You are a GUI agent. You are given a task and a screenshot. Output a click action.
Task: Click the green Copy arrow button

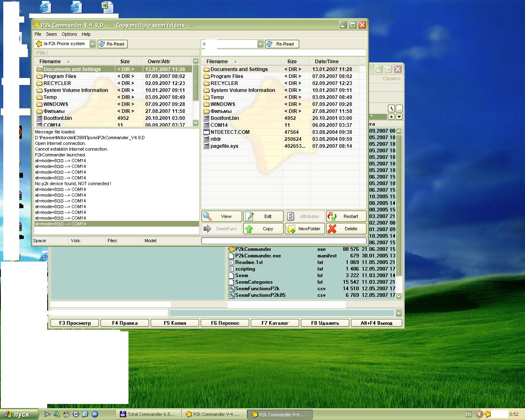263,229
